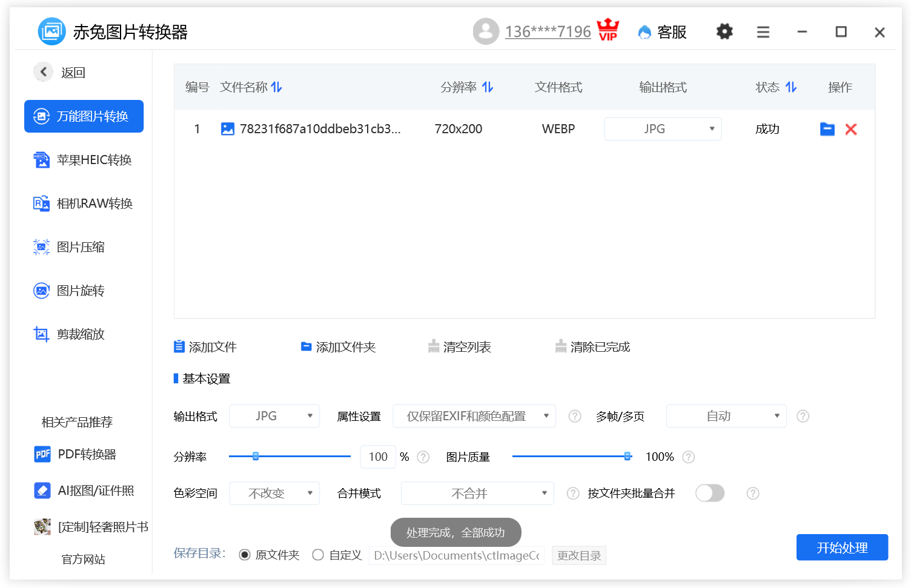Show help for 合并模式

point(573,494)
